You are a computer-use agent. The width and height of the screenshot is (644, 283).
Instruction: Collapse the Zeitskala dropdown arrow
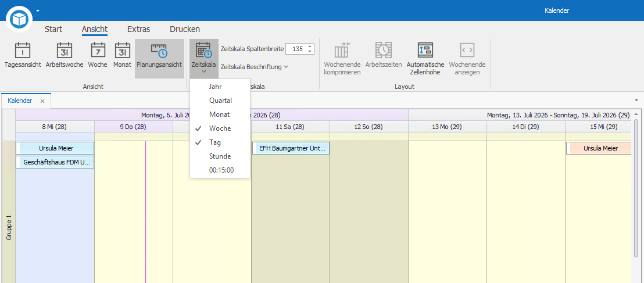(x=203, y=72)
